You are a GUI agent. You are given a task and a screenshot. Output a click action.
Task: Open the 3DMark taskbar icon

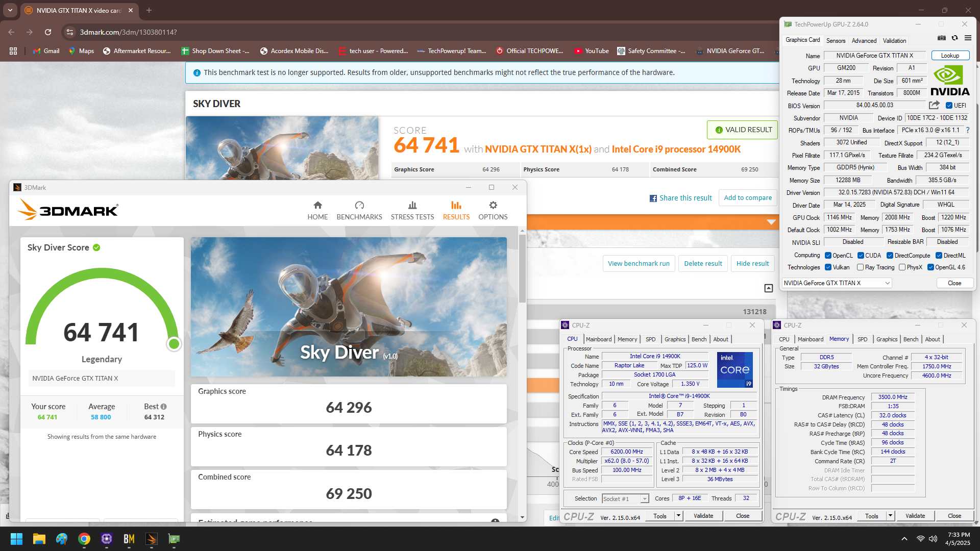click(152, 539)
